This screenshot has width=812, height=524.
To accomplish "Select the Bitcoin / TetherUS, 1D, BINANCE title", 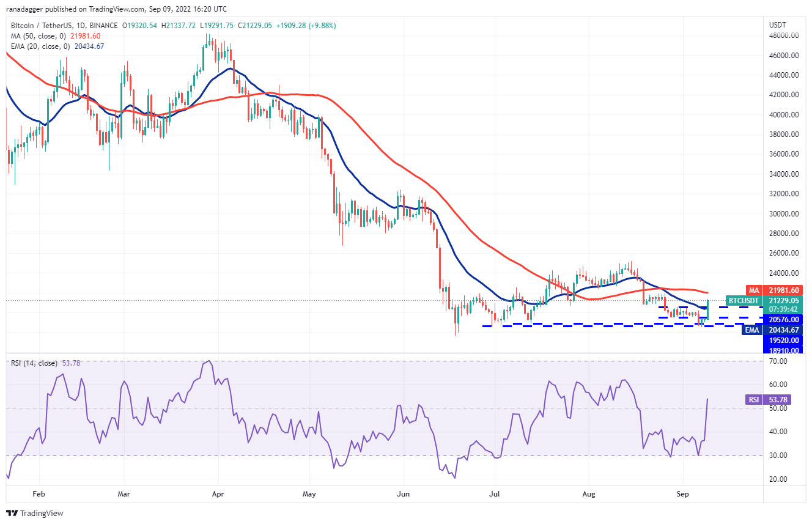I will (x=64, y=26).
